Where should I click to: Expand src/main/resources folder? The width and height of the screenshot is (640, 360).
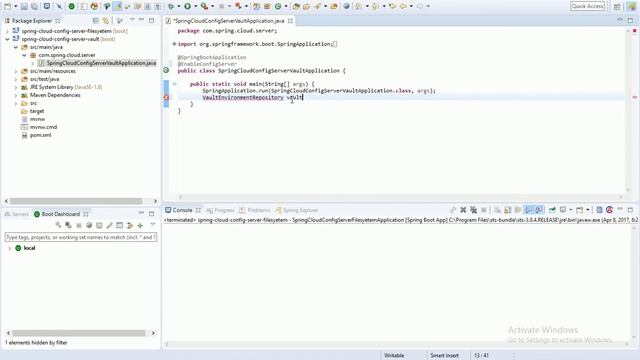click(16, 71)
